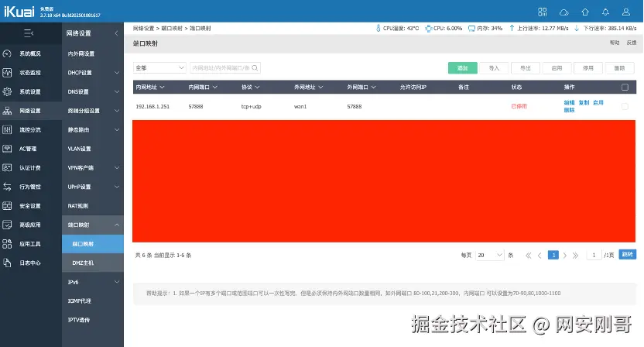Open the per-page 20 dropdown
The width and height of the screenshot is (644, 347).
489,256
